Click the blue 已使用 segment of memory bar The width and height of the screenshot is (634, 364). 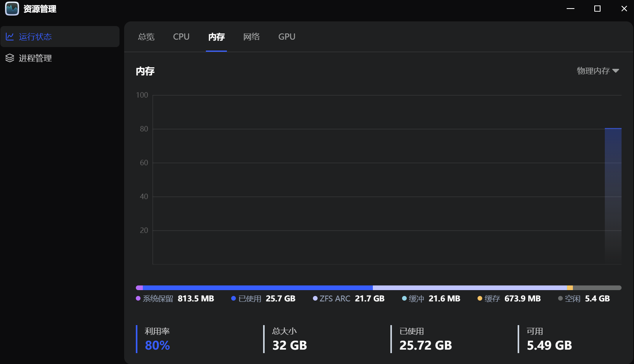[x=258, y=288]
